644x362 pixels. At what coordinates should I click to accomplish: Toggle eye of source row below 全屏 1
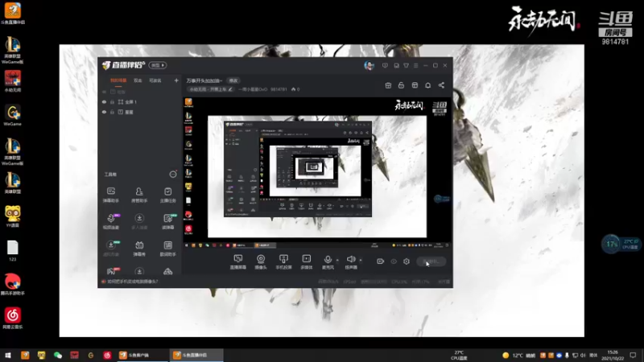tap(104, 112)
